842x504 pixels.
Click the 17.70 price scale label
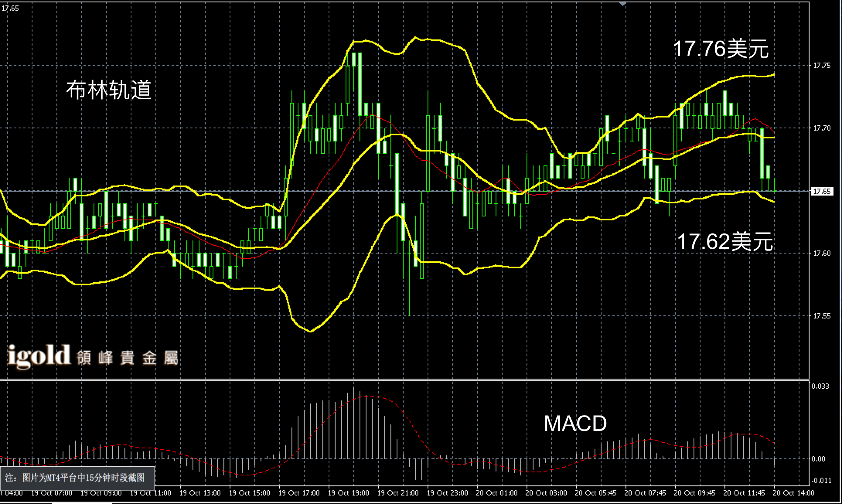coord(822,128)
